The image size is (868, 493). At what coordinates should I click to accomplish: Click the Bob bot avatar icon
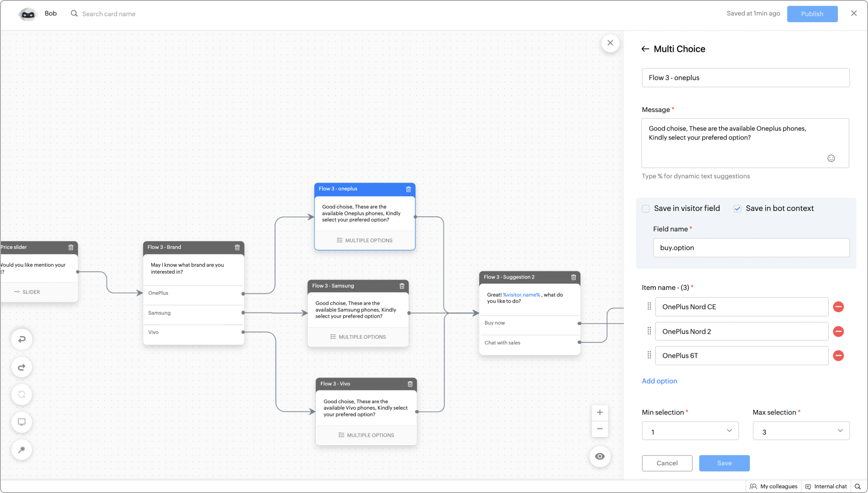(28, 14)
